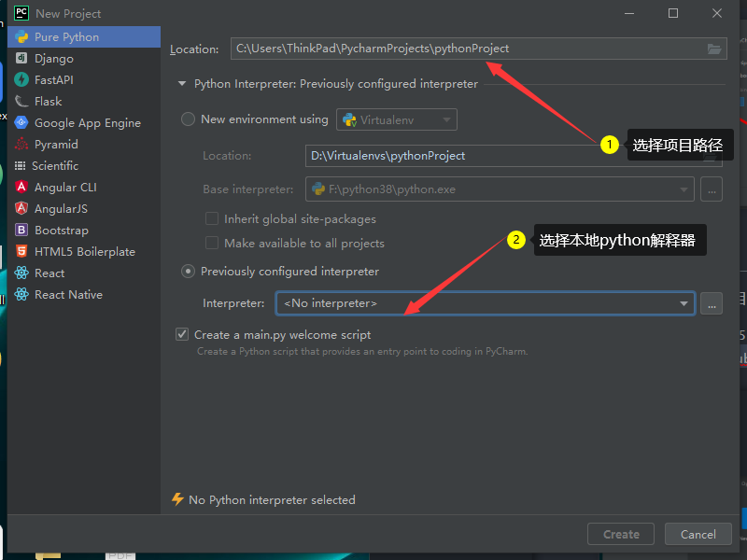This screenshot has height=560, width=747.
Task: Click ellipsis button next to Interpreter dropdown
Action: click(712, 304)
